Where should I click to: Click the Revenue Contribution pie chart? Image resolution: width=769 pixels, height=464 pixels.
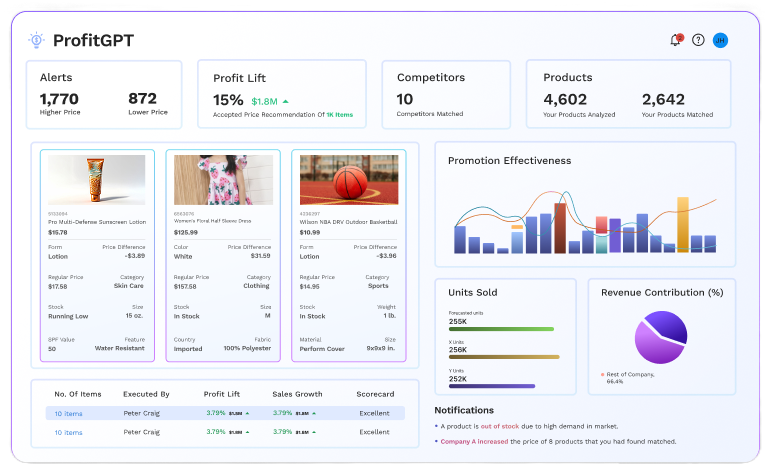tap(656, 336)
